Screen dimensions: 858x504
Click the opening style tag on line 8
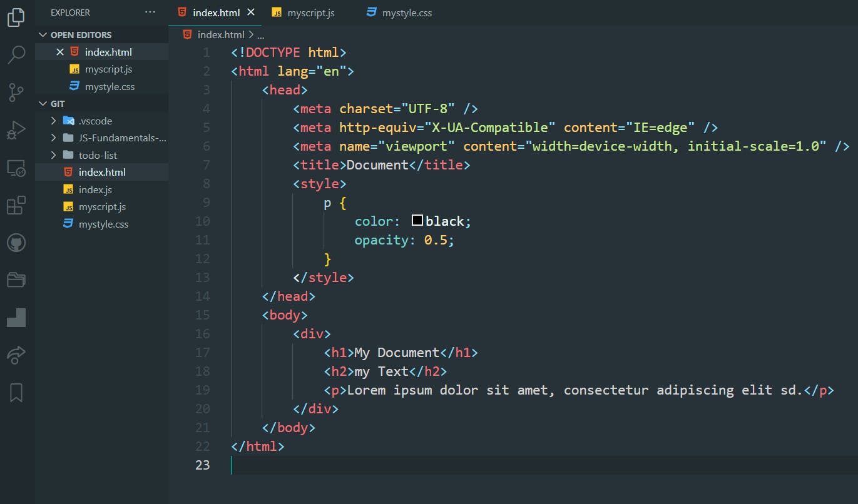320,183
